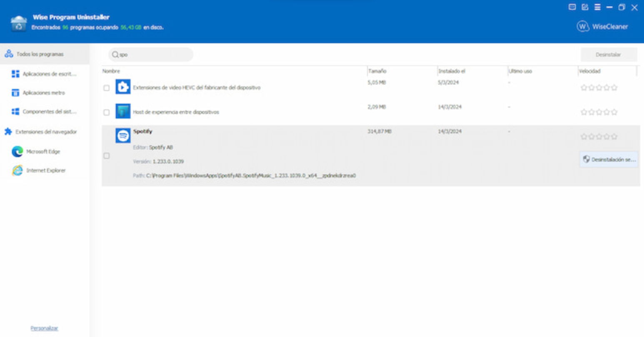
Task: Tick the checkbox for Host de experiencia
Action: [x=106, y=112]
